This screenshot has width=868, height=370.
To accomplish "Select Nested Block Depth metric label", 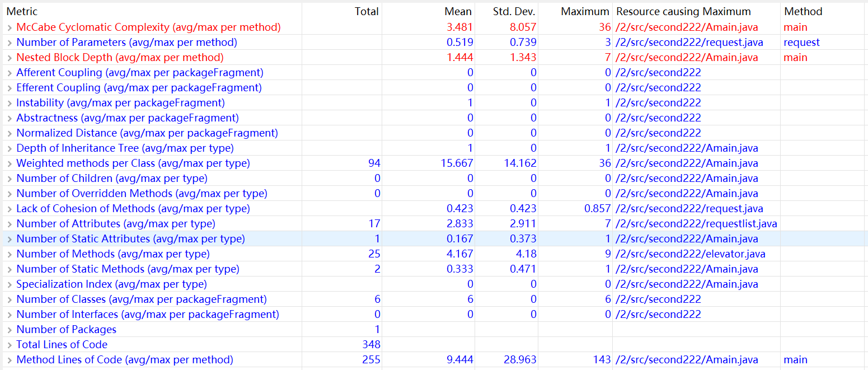I will (120, 57).
